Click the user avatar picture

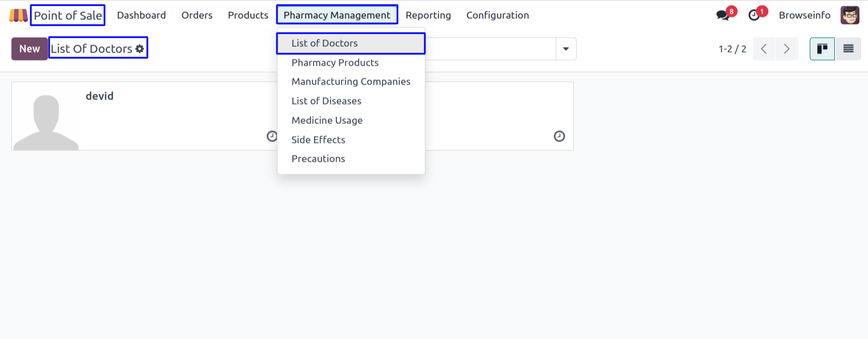850,15
